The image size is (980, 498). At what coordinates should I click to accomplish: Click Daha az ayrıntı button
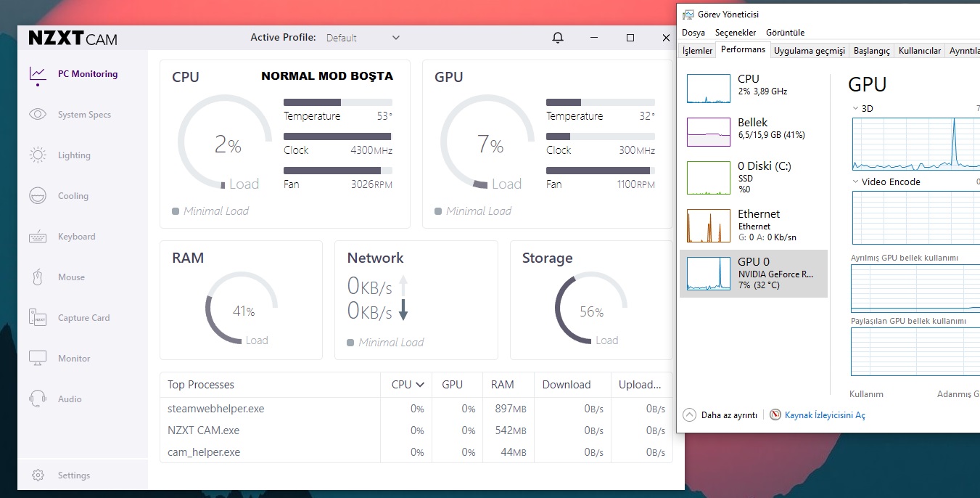[x=721, y=415]
